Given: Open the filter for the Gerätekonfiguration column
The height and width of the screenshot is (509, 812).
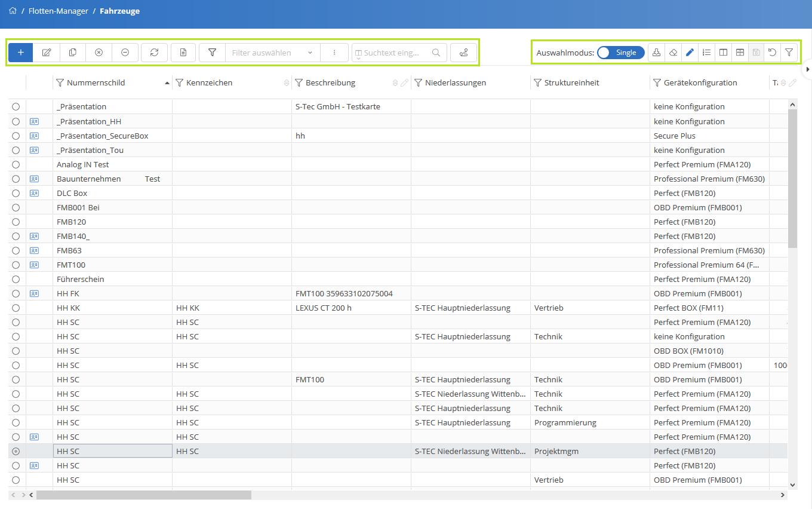Looking at the screenshot, I should point(657,83).
